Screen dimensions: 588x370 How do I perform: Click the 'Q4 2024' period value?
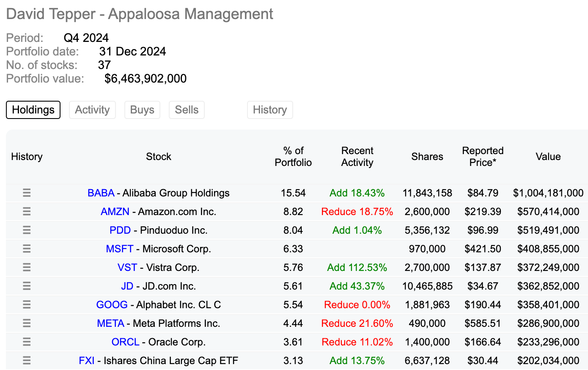[x=86, y=38]
